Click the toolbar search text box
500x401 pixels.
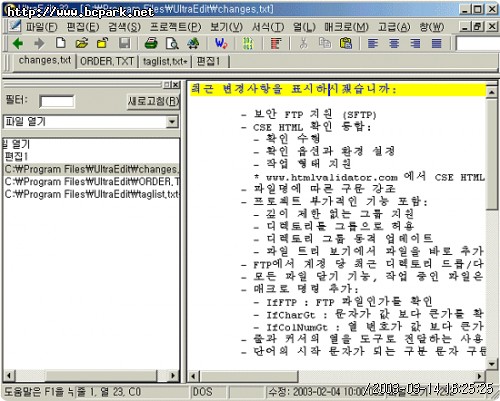tap(477, 43)
